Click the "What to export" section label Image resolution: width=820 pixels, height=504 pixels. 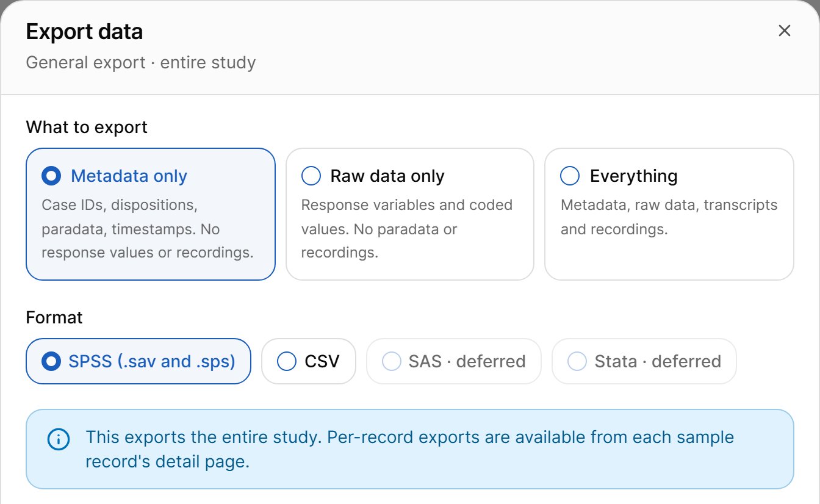[x=87, y=127]
